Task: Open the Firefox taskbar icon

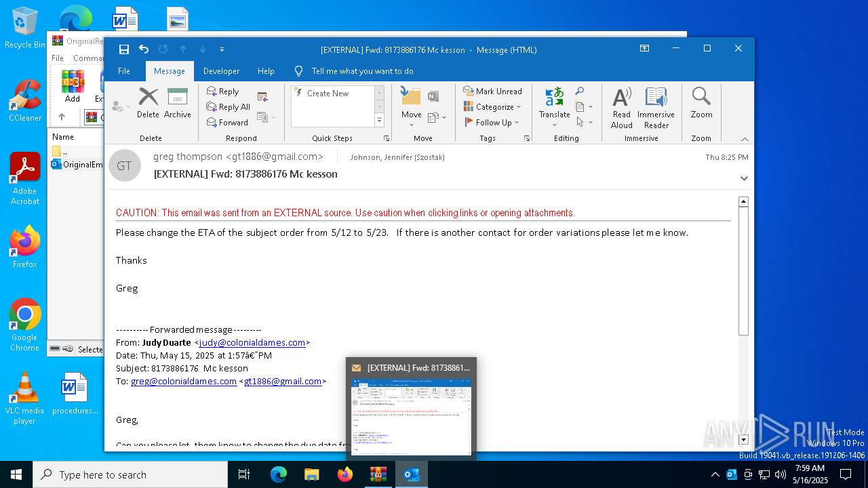Action: [x=344, y=474]
